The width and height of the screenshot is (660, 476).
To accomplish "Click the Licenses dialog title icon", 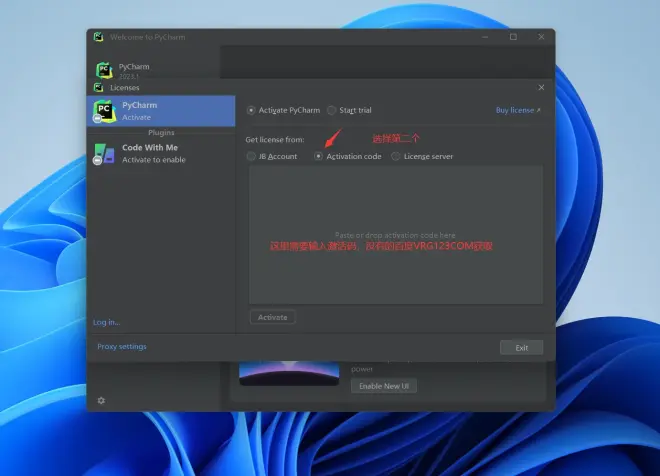I will tap(98, 87).
